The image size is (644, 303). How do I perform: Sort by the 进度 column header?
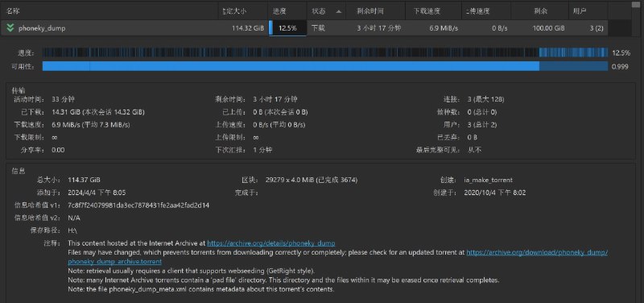(x=288, y=11)
